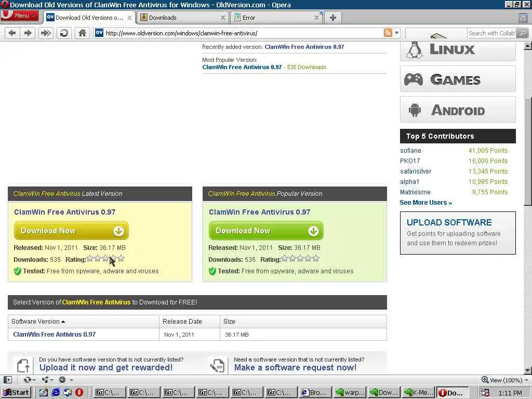Click the vertical scrollbar down arrow
The height and width of the screenshot is (399, 532).
[x=528, y=370]
